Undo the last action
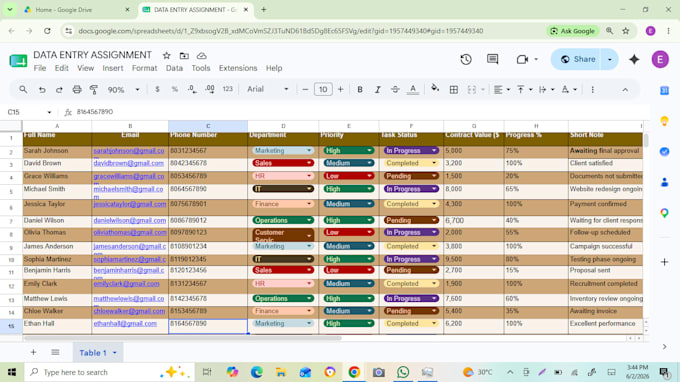The image size is (680, 382). [42, 89]
